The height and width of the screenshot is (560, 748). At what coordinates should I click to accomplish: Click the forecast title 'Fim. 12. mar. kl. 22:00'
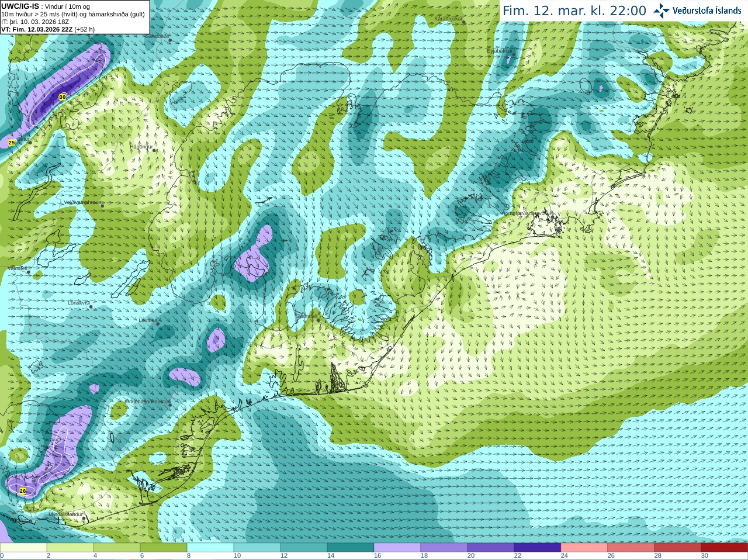574,11
